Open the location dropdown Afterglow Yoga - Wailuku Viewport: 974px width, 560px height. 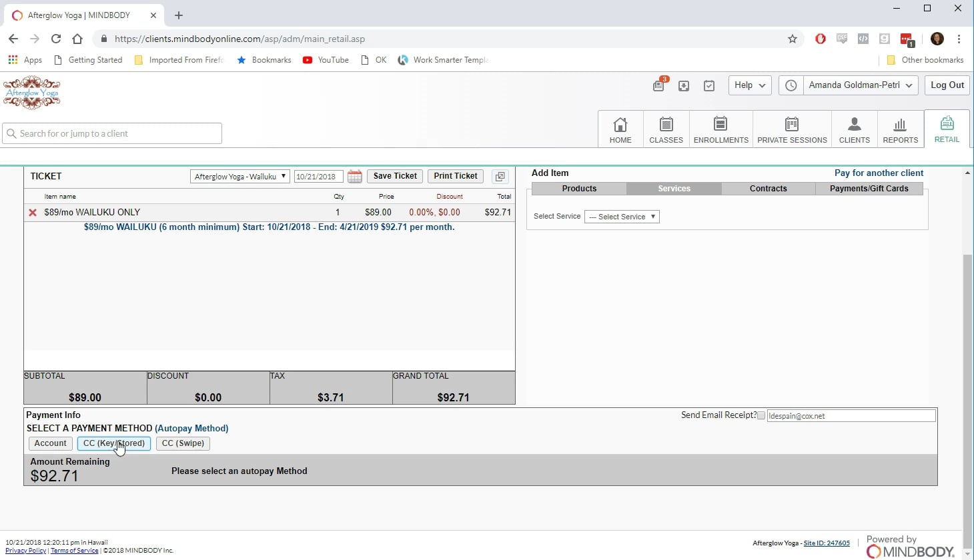pyautogui.click(x=240, y=177)
